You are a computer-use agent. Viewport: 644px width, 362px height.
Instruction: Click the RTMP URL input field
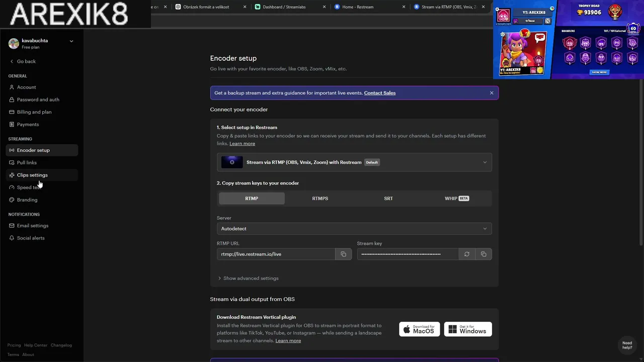pos(276,254)
